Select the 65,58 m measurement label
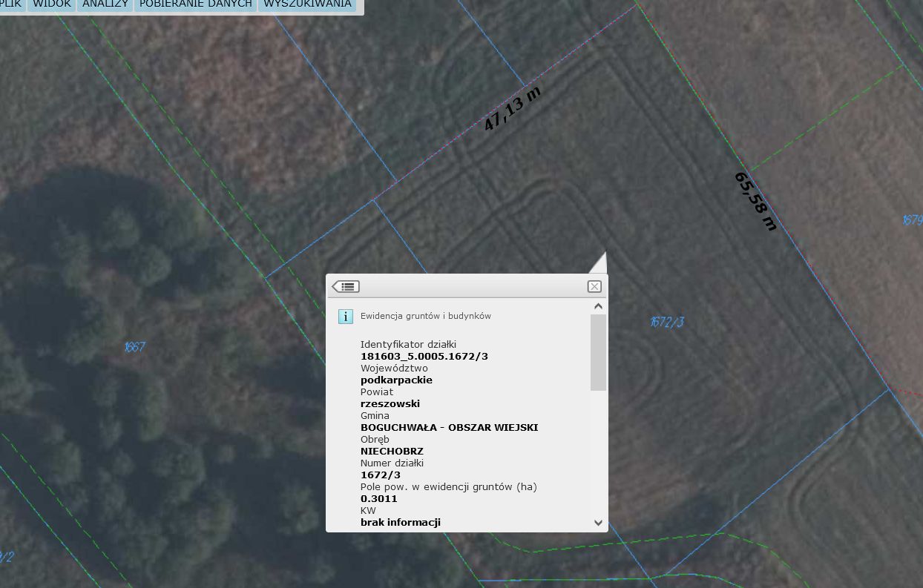This screenshot has height=588, width=923. (x=755, y=201)
